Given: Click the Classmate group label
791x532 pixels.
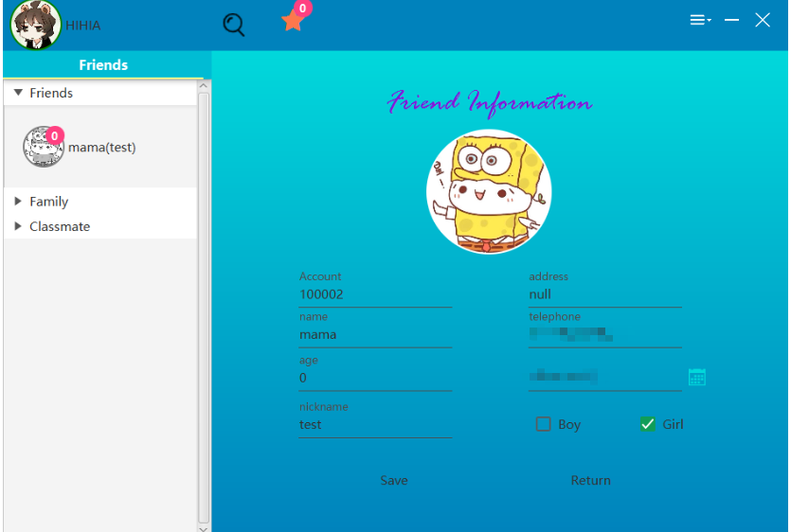Looking at the screenshot, I should coord(60,226).
